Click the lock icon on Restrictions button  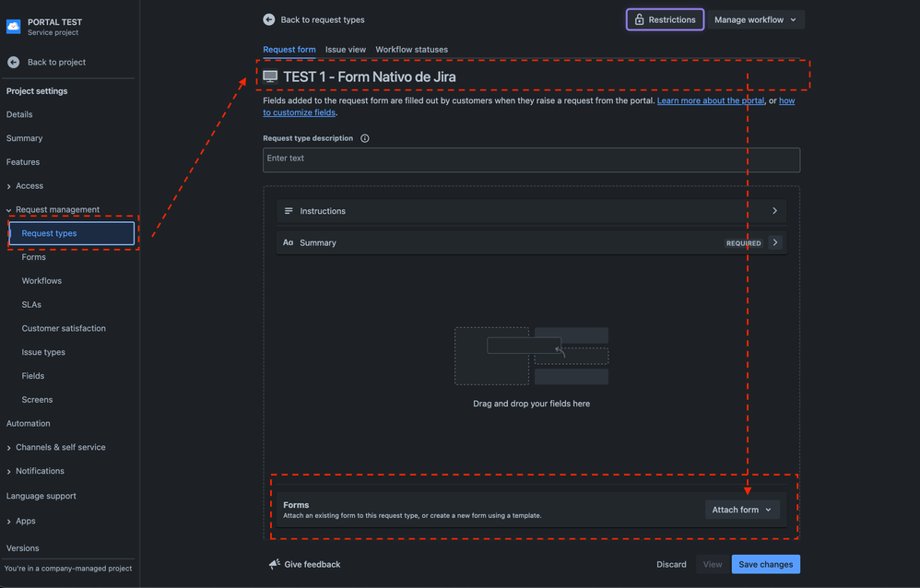click(x=639, y=19)
